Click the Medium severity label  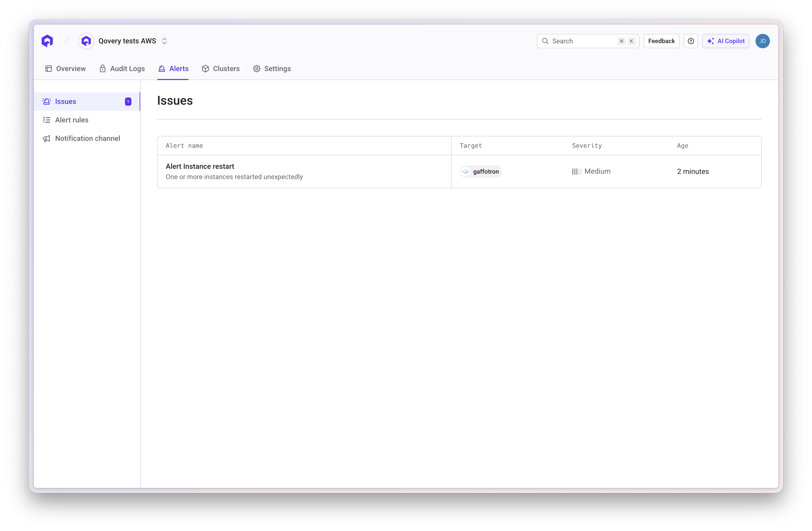click(x=597, y=171)
